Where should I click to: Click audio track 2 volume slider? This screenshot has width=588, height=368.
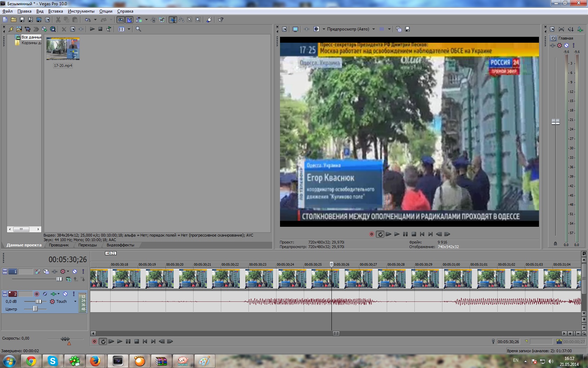pos(38,301)
